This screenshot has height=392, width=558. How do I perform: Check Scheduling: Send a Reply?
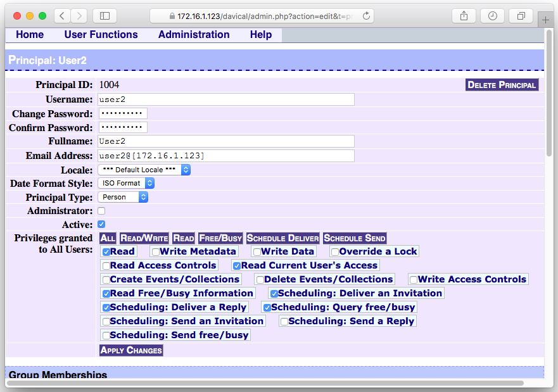click(284, 322)
